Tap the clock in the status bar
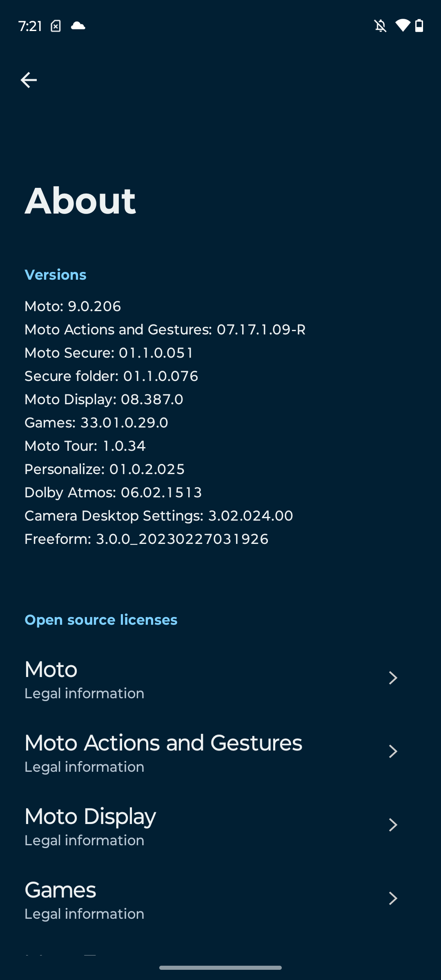The width and height of the screenshot is (441, 980). [30, 26]
